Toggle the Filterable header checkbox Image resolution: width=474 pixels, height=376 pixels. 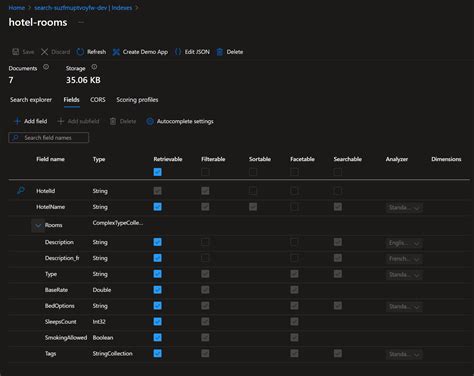pos(205,172)
